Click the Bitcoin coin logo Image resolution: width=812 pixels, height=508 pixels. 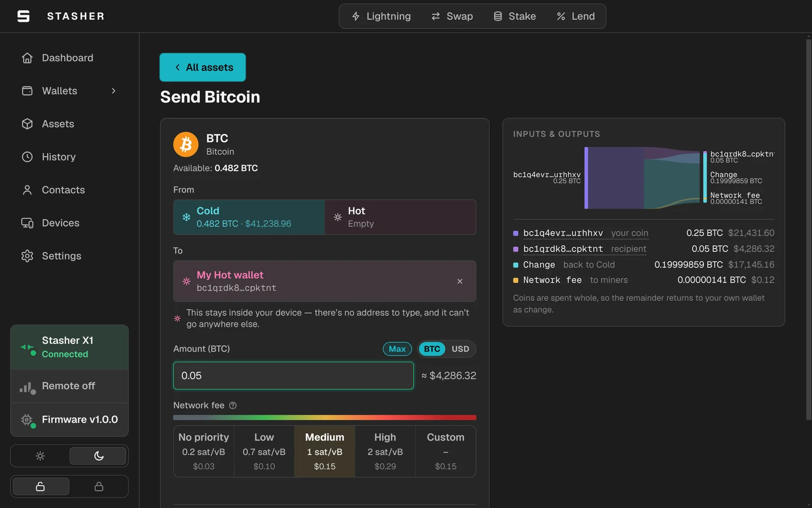[186, 145]
